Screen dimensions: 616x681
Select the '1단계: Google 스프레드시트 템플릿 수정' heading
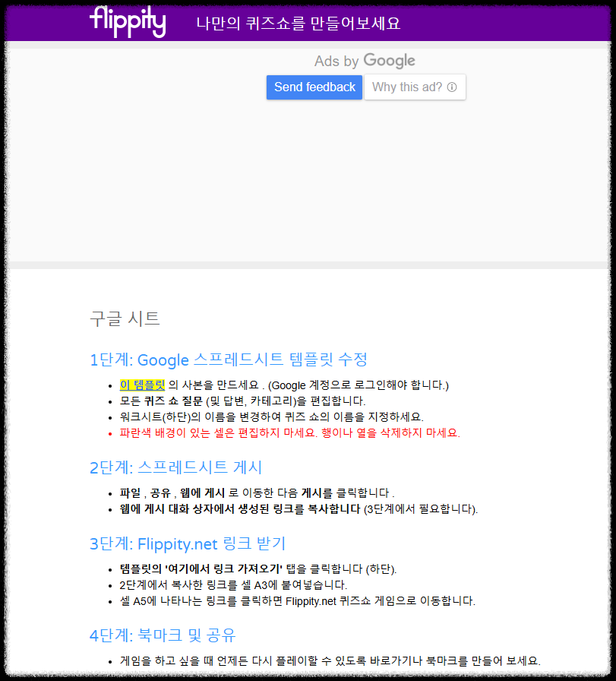(227, 360)
